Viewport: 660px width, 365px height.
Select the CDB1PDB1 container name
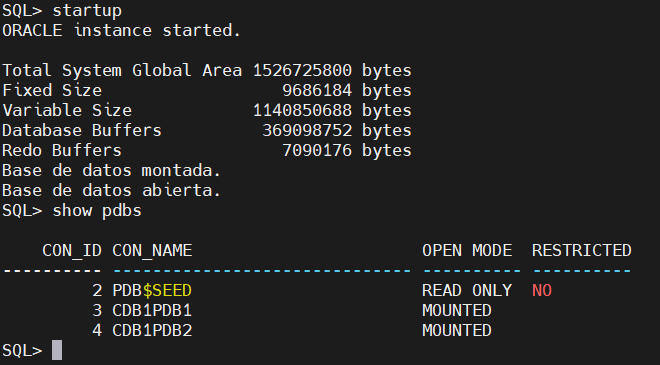(x=152, y=311)
